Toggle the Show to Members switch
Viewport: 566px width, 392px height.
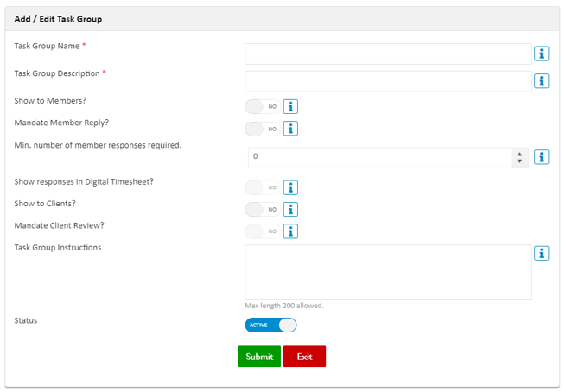tap(263, 107)
